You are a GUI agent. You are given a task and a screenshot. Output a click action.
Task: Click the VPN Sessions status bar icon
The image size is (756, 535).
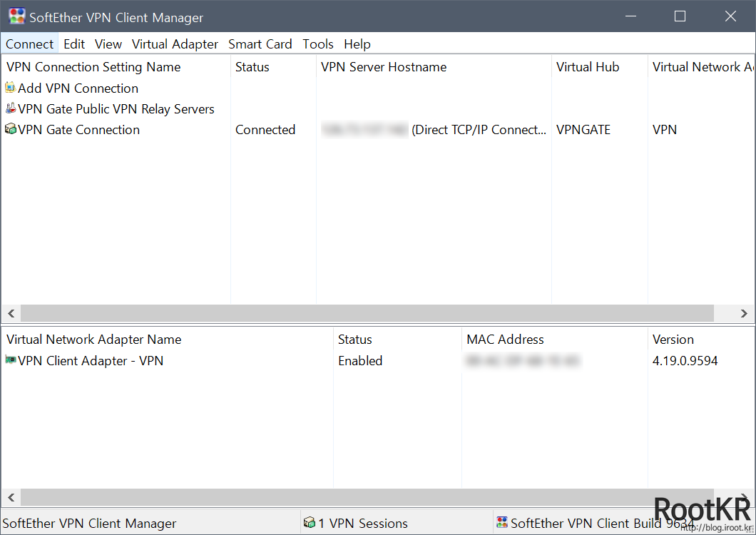309,522
